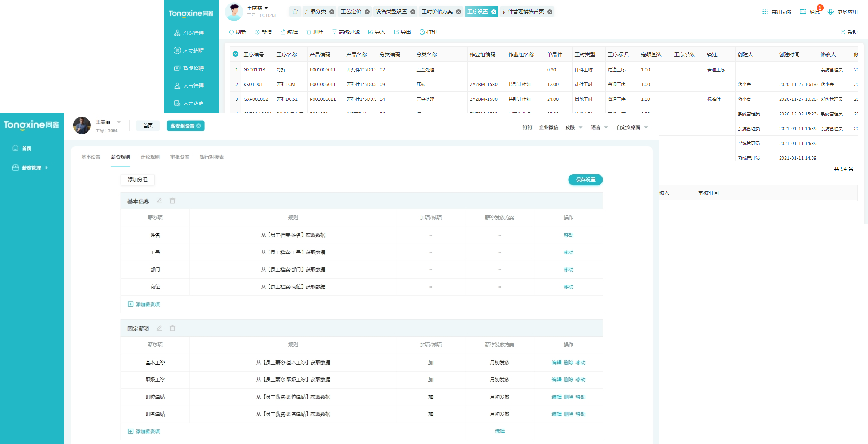Open the 常用功能 grid icon
Viewport: 868px width, 444px height.
click(765, 12)
